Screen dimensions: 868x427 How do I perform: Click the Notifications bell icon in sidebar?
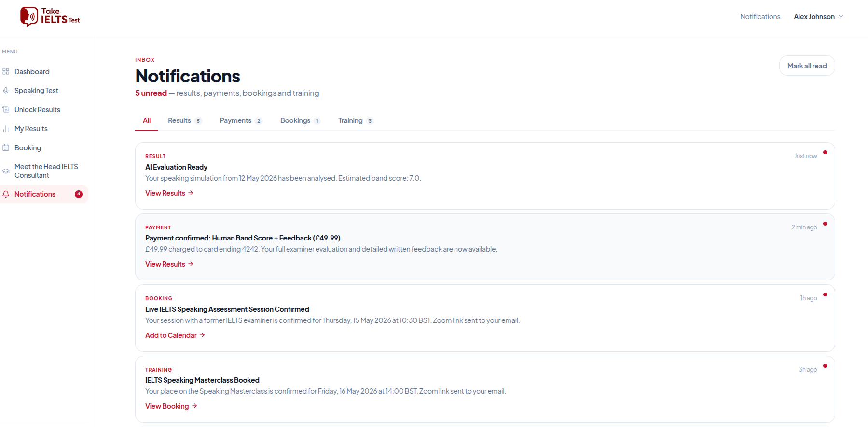point(6,194)
